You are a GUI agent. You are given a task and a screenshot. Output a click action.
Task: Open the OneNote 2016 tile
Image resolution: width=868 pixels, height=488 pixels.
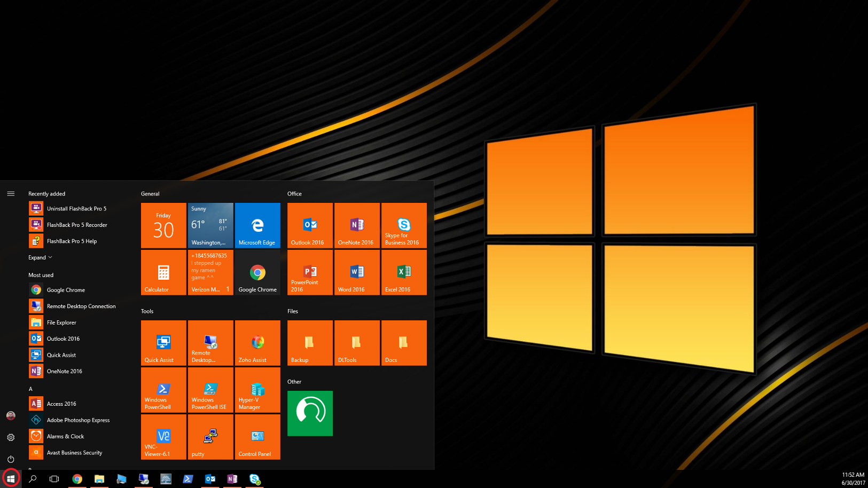point(357,225)
